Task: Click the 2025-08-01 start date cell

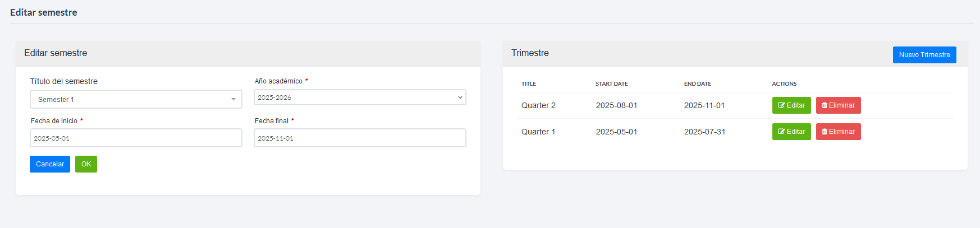Action: point(616,105)
